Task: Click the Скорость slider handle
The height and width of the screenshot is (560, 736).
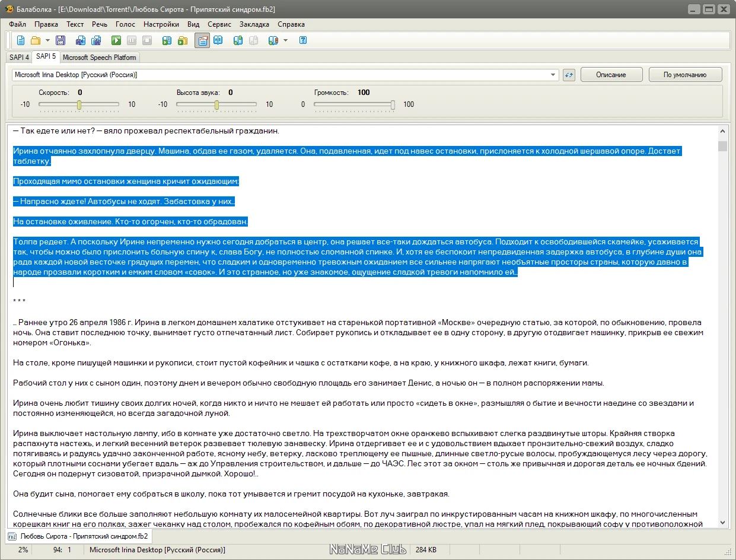Action: tap(79, 105)
